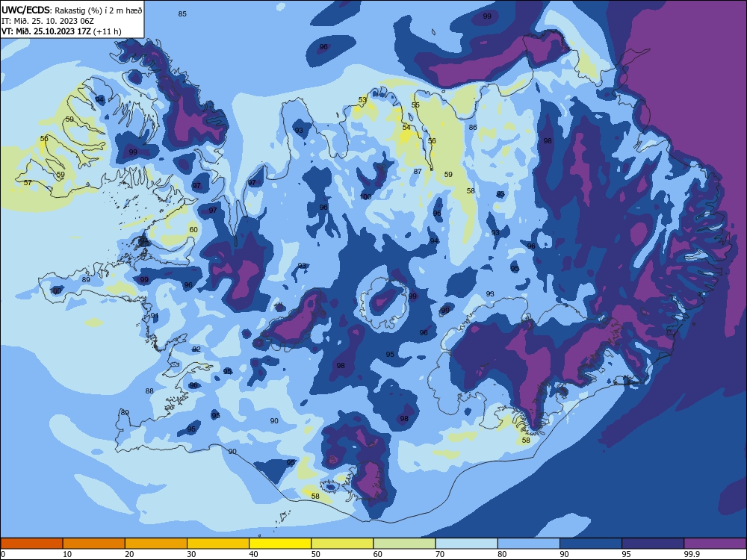Click the 95–99.9 dark navy legend swatch

tap(653, 544)
